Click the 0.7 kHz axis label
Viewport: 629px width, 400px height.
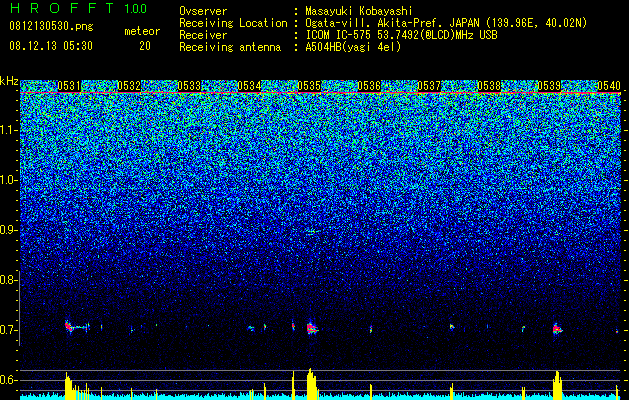click(9, 330)
